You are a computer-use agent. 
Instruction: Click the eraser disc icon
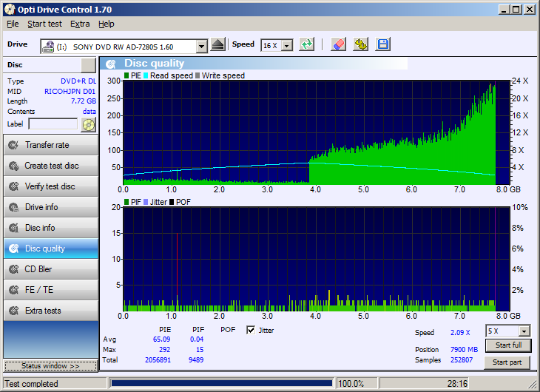338,44
